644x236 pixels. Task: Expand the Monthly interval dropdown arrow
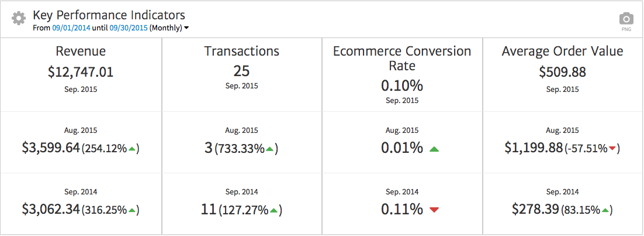186,28
